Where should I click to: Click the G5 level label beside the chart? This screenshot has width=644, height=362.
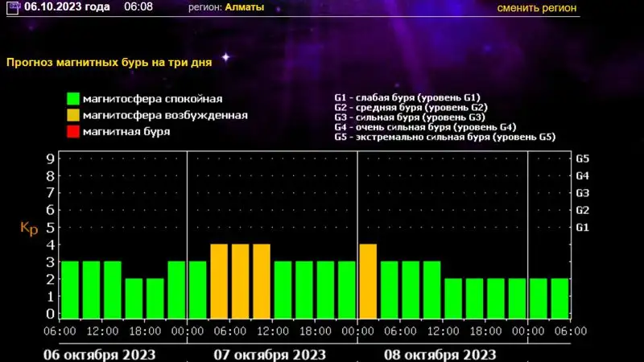(583, 158)
